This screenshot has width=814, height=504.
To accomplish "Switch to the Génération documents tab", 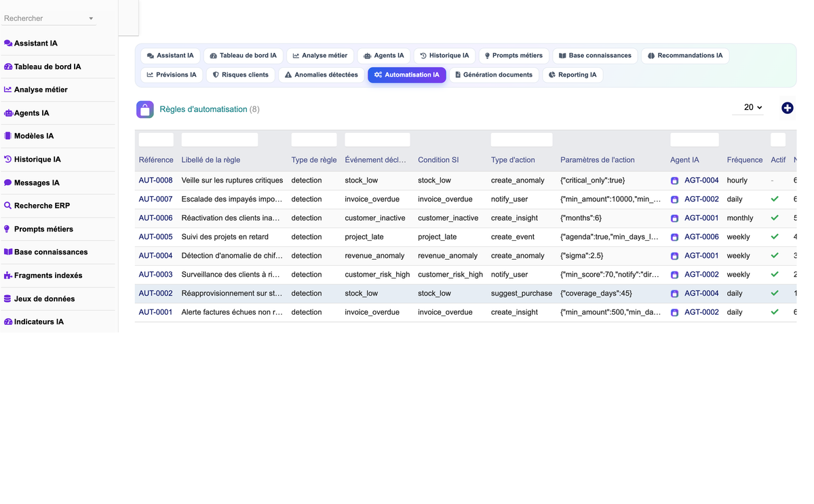I will click(x=494, y=75).
